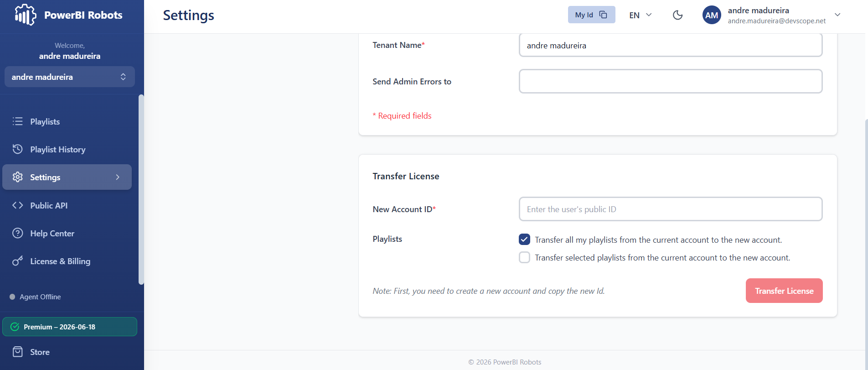Image resolution: width=868 pixels, height=370 pixels.
Task: Click the Playlists list icon
Action: click(x=18, y=121)
